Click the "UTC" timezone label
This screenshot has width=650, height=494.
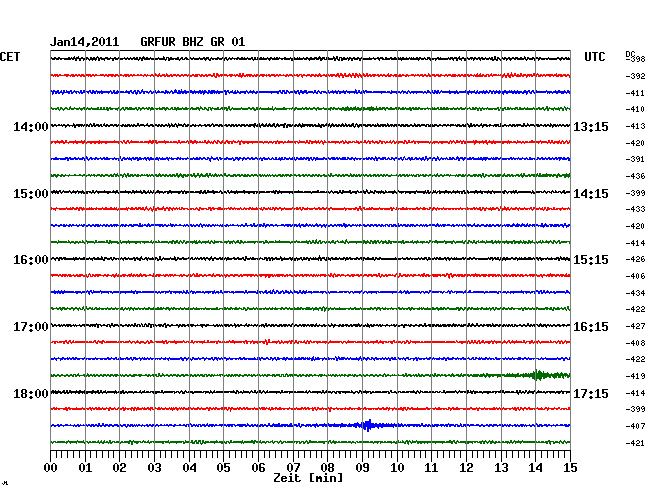tap(594, 57)
